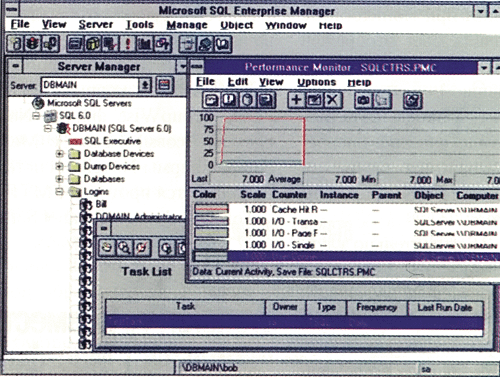Open the Manage menu
This screenshot has height=377, width=500.
[x=187, y=25]
